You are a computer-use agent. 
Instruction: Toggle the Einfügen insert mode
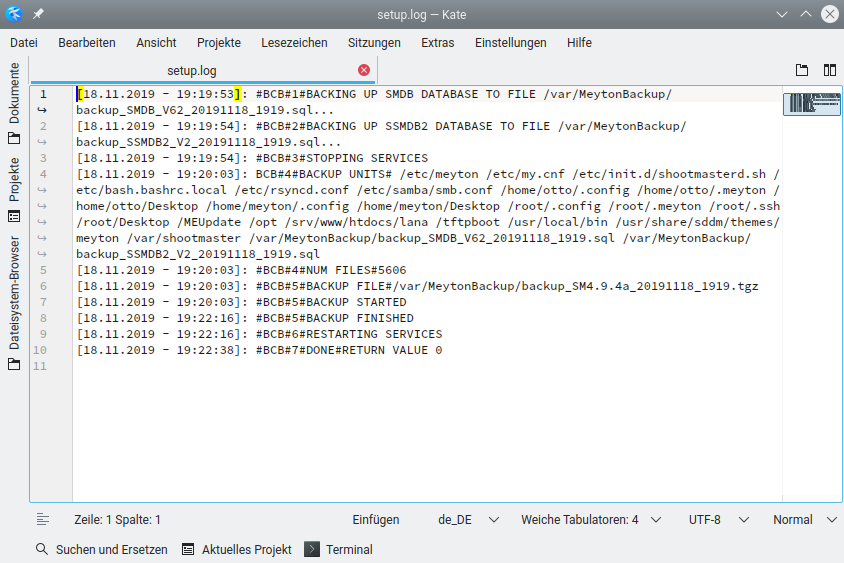[376, 519]
